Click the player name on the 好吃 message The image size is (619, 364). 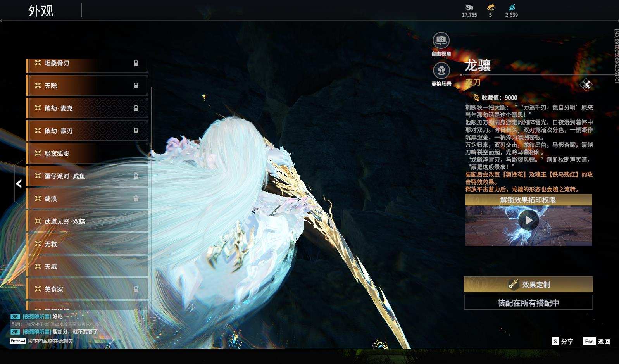point(37,317)
